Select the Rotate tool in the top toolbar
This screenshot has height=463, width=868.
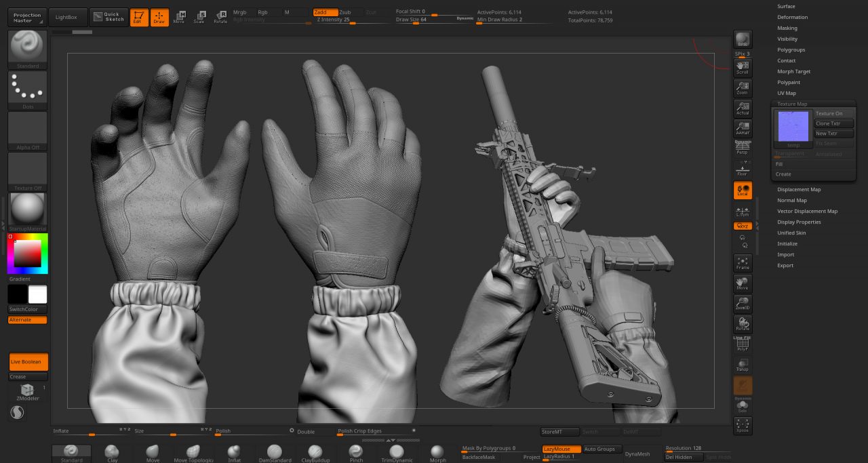221,16
